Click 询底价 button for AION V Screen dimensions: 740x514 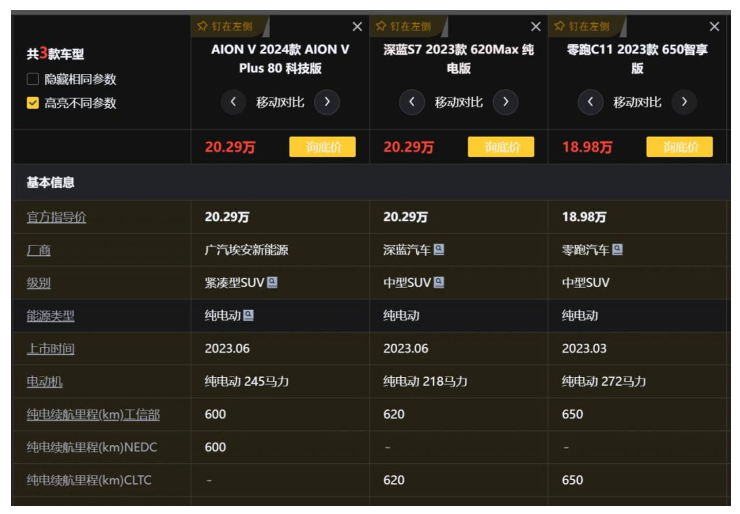[x=322, y=147]
